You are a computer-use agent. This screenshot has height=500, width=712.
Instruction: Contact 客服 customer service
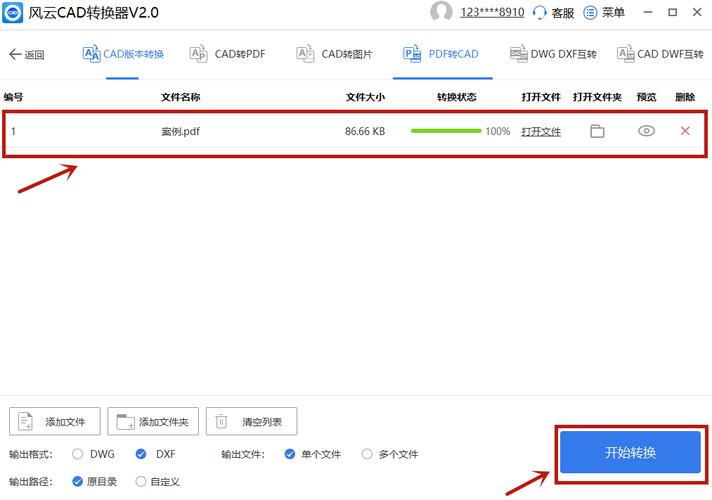554,12
